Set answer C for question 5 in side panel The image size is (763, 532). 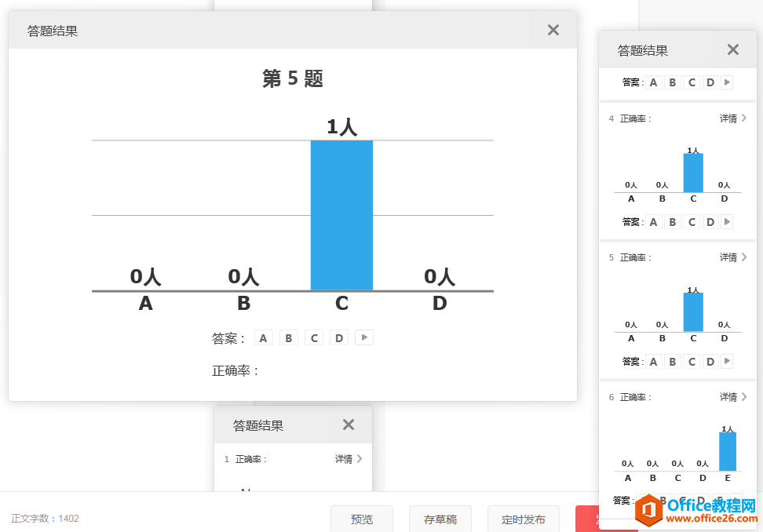[692, 361]
